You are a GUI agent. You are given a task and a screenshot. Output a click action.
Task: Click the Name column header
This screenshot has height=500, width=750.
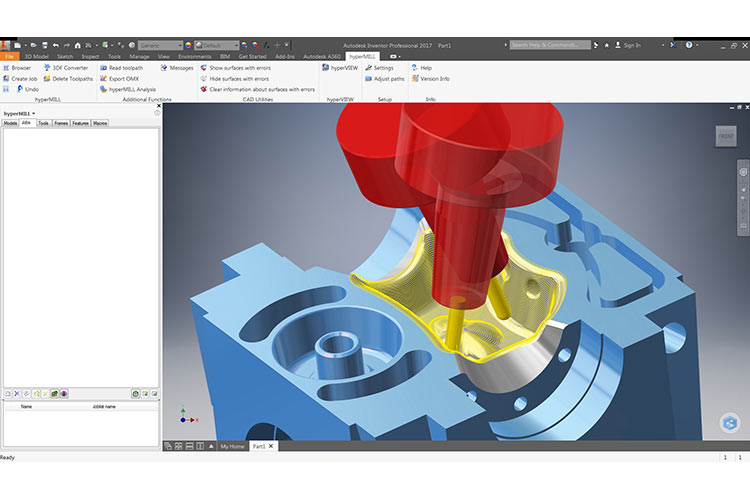(26, 407)
